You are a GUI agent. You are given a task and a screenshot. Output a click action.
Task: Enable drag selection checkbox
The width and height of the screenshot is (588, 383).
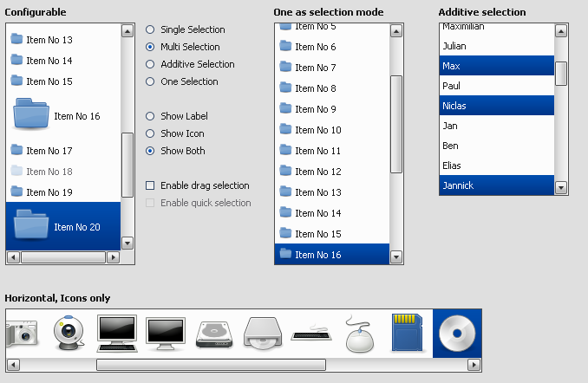[150, 185]
